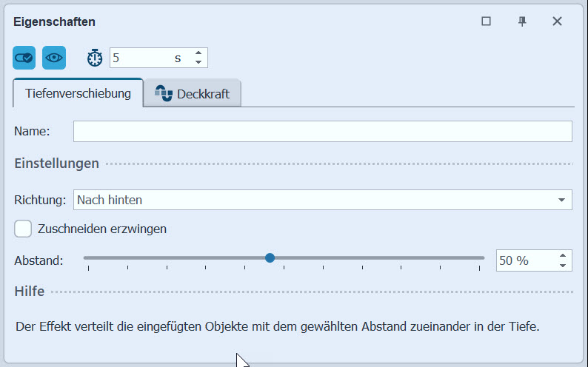Maximize the Eigenschaften panel
This screenshot has width=588, height=367.
tap(487, 21)
